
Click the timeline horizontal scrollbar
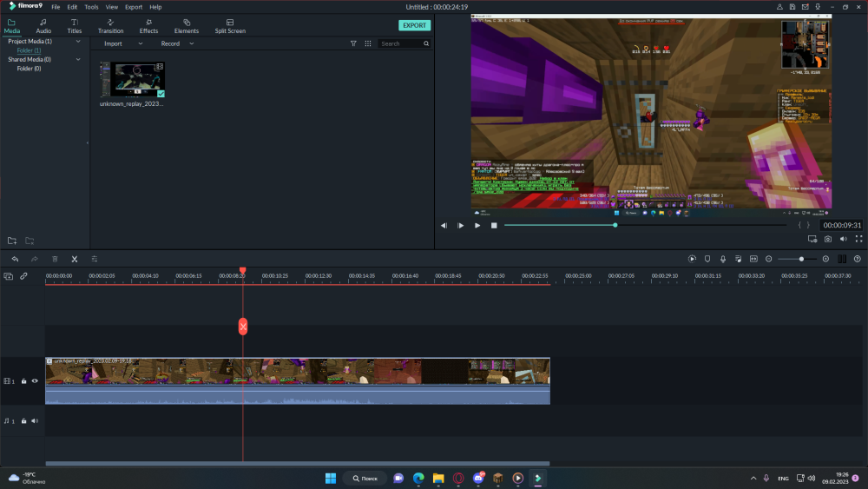tap(298, 464)
